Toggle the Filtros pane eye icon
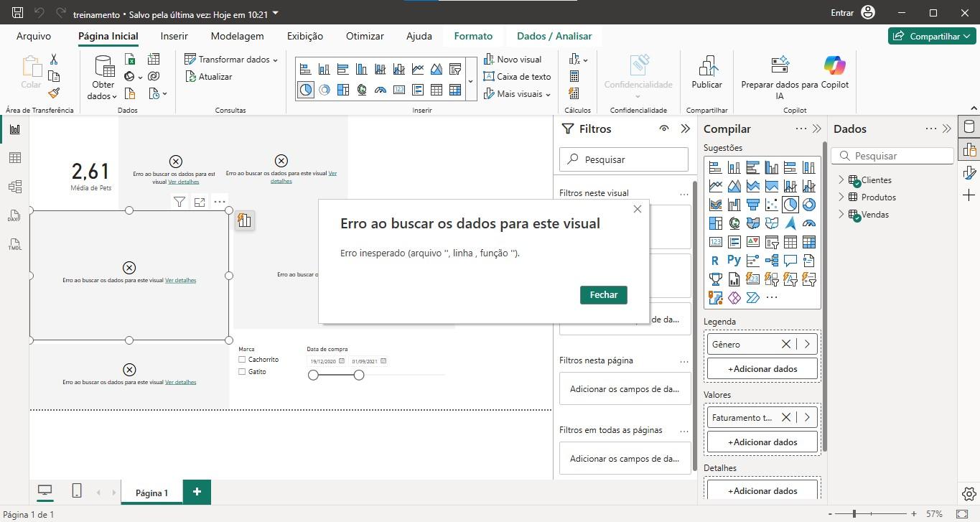Screen dimensions: 980x522 (664, 129)
